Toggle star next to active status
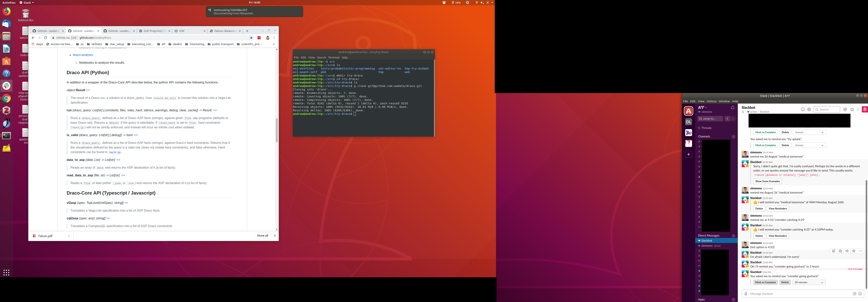This screenshot has height=302, width=868. pos(743,112)
